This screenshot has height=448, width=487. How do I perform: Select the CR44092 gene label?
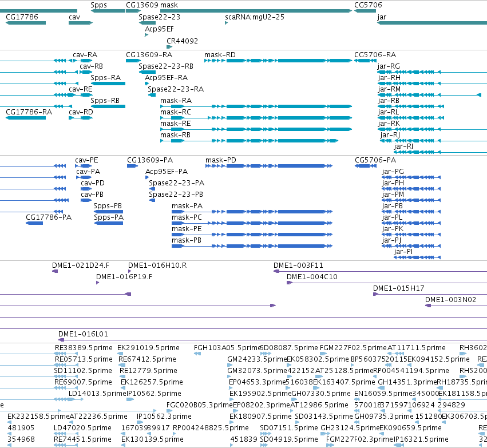click(x=182, y=41)
